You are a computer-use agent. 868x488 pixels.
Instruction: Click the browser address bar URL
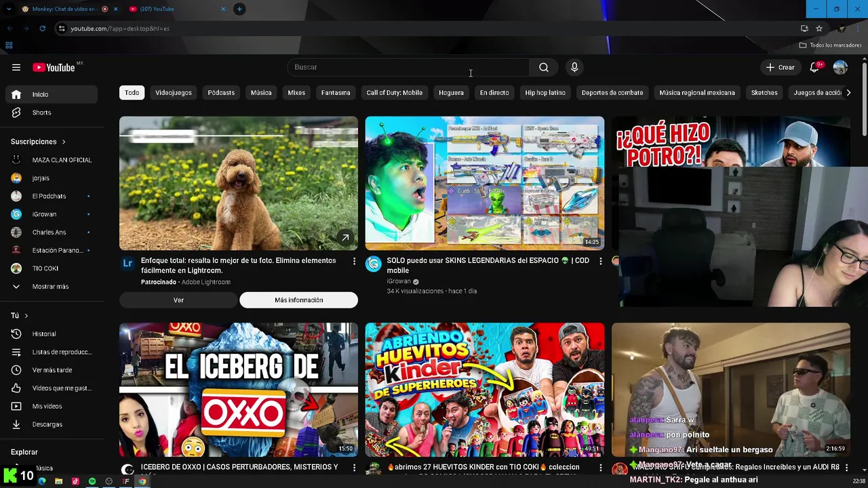pos(120,28)
